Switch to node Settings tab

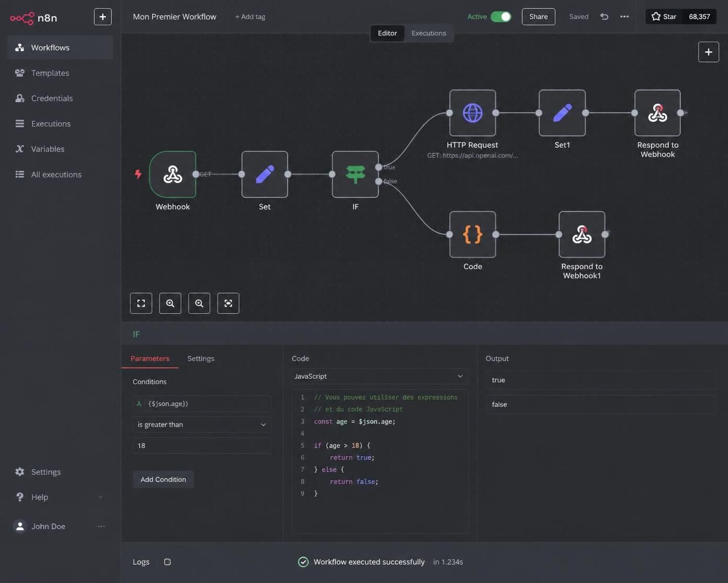pos(201,359)
